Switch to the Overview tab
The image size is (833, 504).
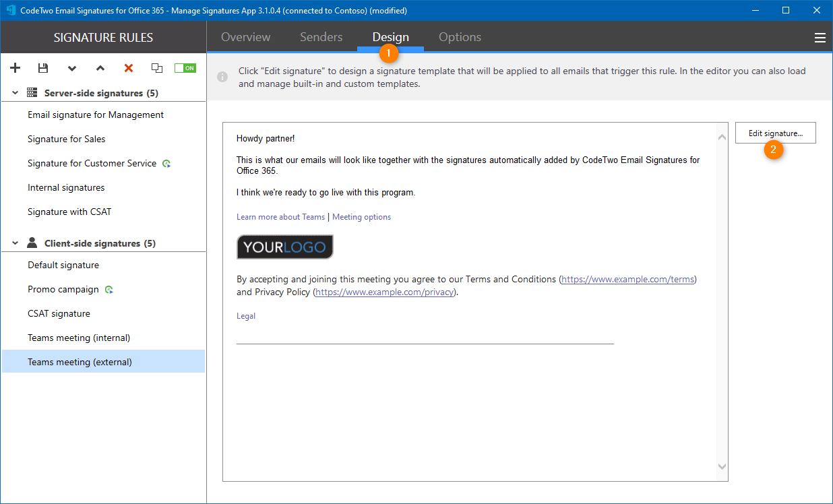click(246, 37)
